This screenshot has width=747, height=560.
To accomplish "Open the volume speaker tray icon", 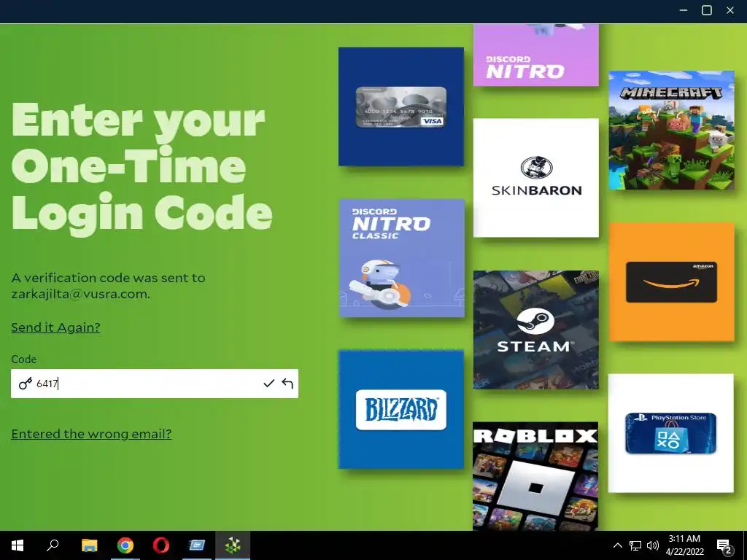I will click(653, 545).
